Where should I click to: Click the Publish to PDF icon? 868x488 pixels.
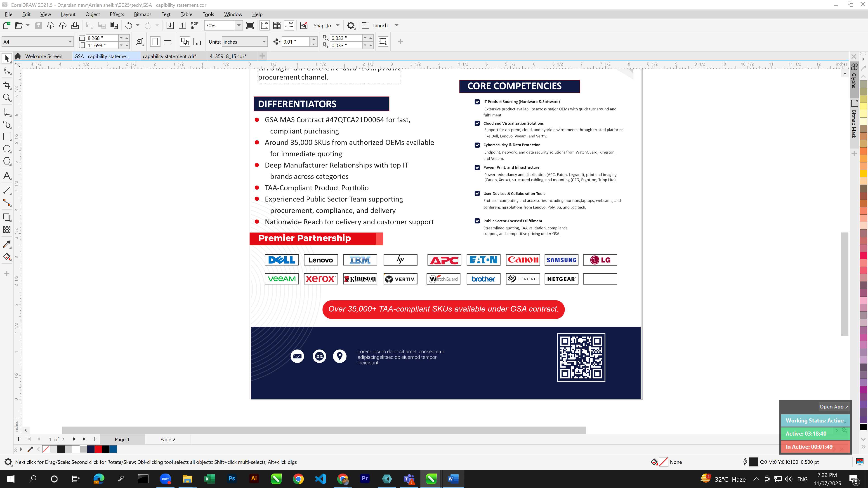pos(194,25)
